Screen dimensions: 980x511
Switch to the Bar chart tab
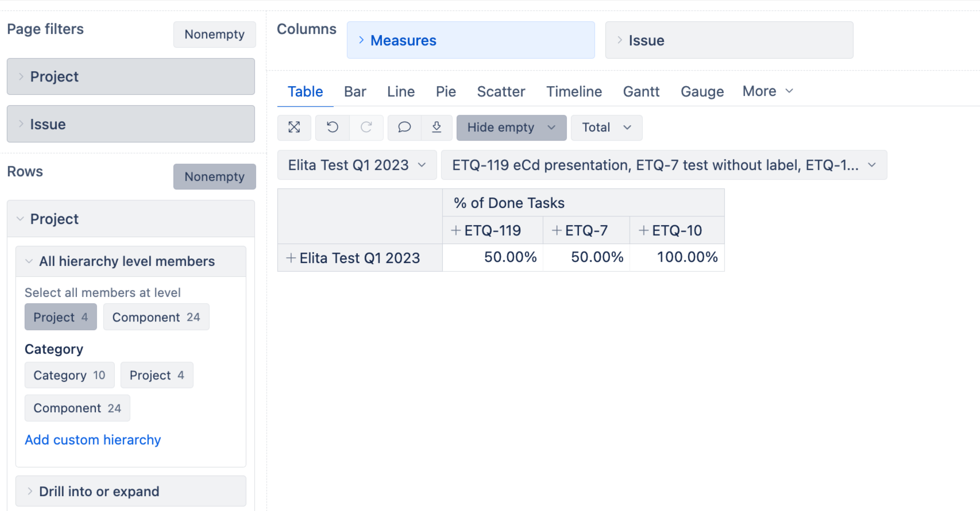355,92
